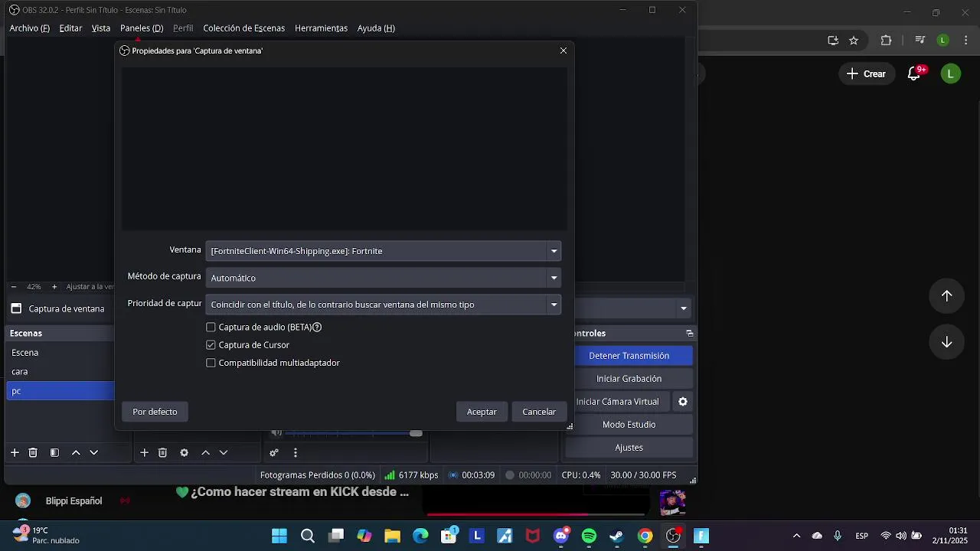Open the Colección de Escenas menu
The image size is (980, 551).
243,28
